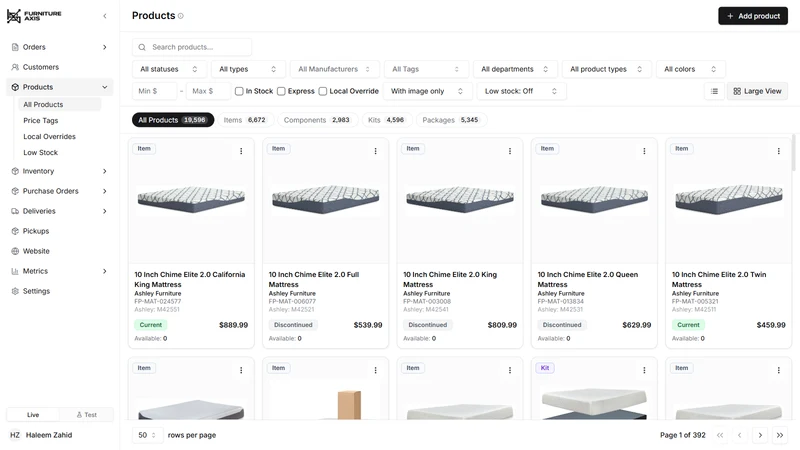Click the Deliveries truck icon
The height and width of the screenshot is (450, 800).
point(15,211)
